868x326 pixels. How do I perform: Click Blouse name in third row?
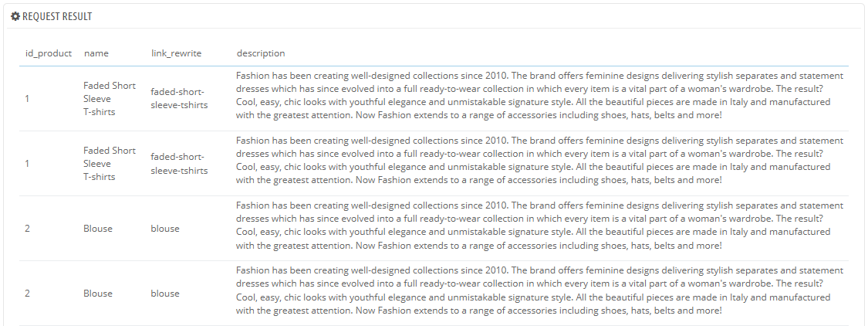(98, 229)
